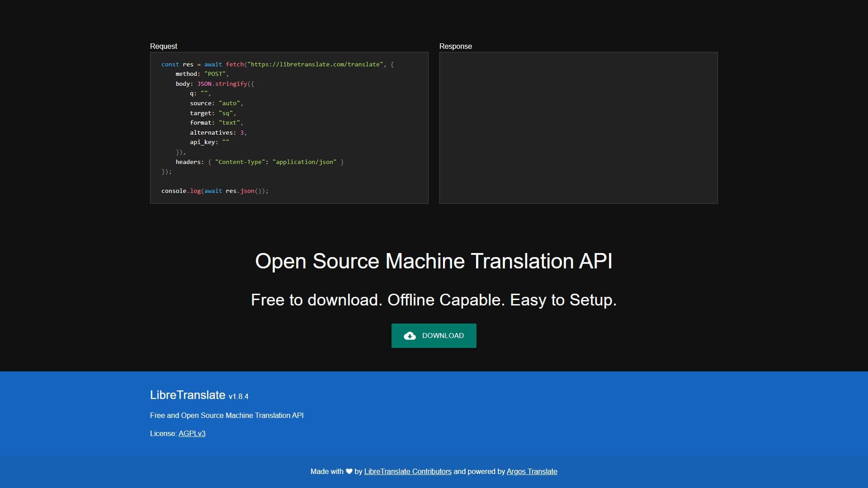Open the AGPLv3 license link
Screen dimensions: 868x488
click(x=192, y=433)
